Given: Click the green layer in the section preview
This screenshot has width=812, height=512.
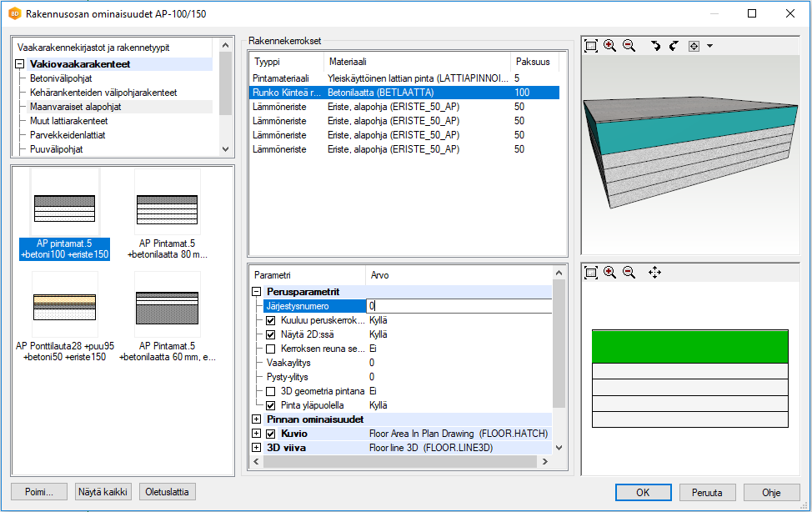Looking at the screenshot, I should pyautogui.click(x=689, y=345).
